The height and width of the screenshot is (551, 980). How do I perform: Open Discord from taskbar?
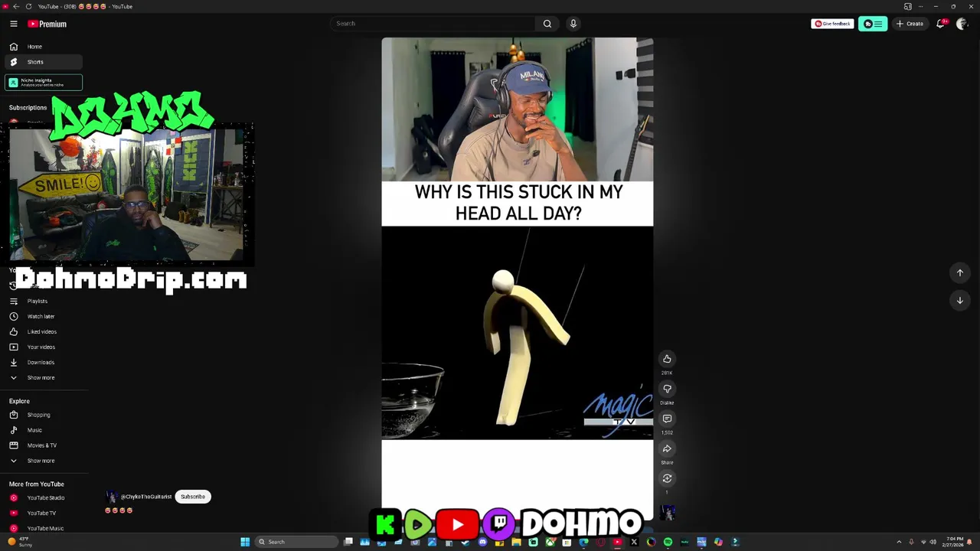click(483, 542)
